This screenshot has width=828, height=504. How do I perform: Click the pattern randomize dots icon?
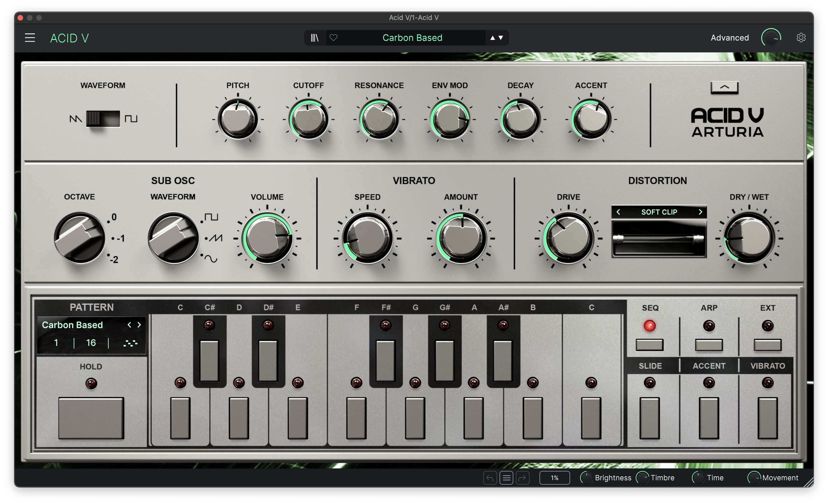[130, 343]
